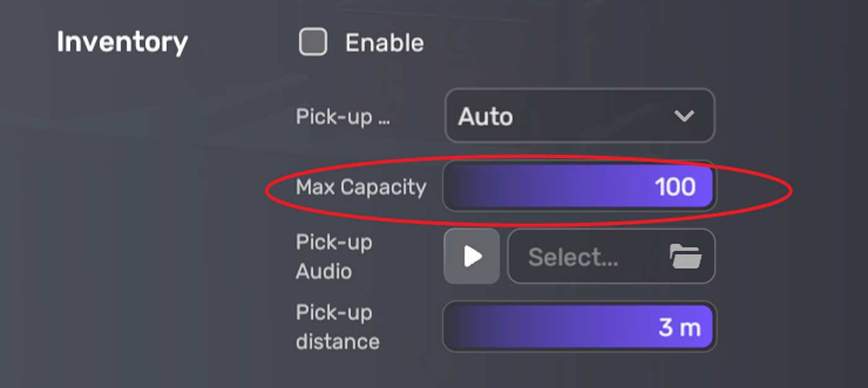Click the 100 value in Max Capacity
The height and width of the screenshot is (388, 868).
(x=675, y=187)
